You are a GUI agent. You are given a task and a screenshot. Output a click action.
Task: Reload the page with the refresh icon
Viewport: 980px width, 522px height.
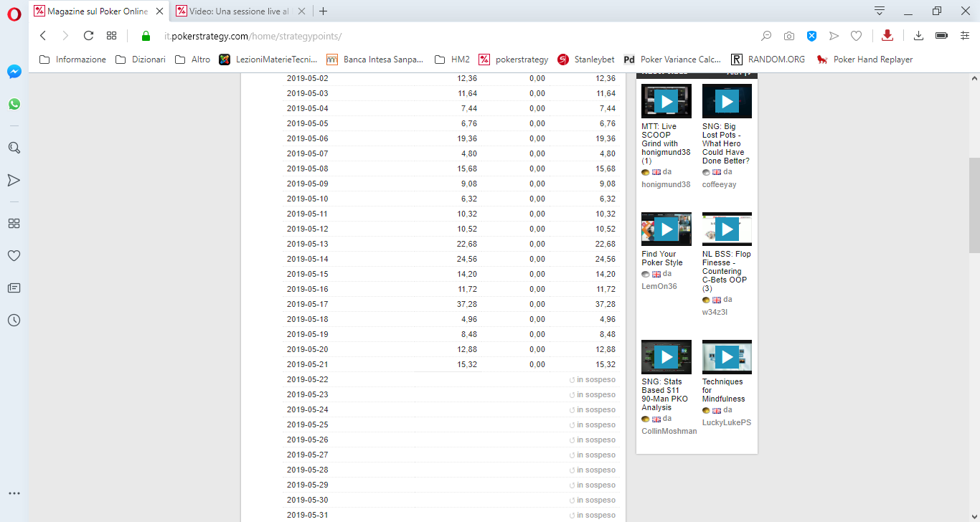pos(88,36)
